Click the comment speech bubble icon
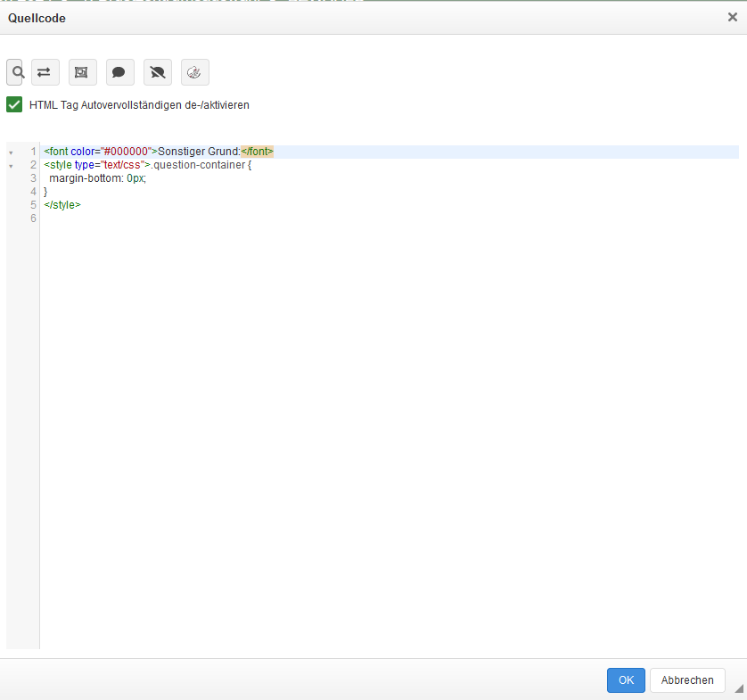This screenshot has height=700, width=747. (119, 72)
